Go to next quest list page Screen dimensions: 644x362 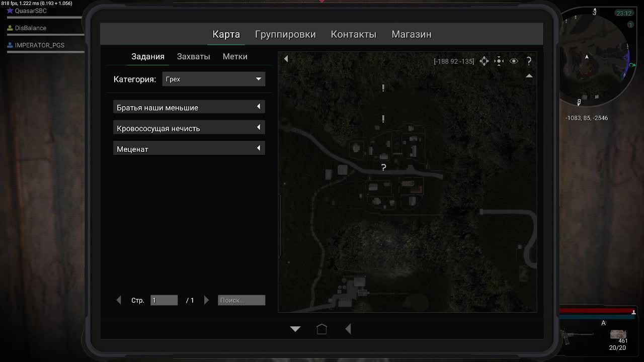point(206,300)
